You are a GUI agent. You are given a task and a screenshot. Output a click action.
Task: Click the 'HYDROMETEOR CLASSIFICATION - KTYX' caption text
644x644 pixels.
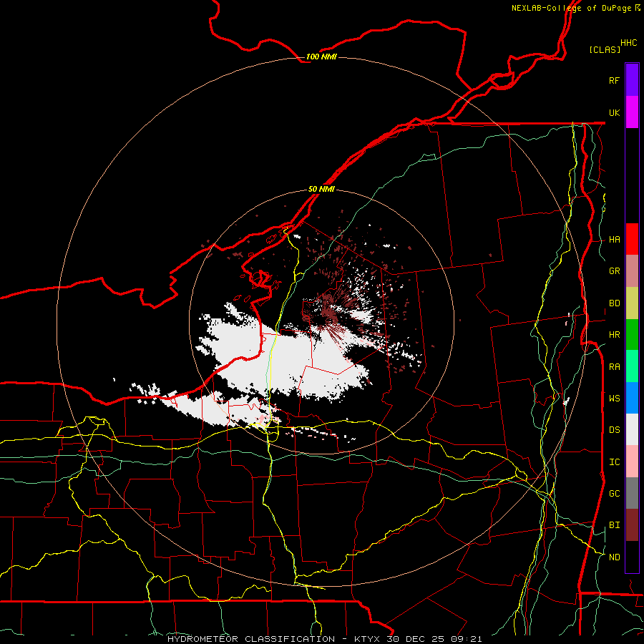click(274, 639)
